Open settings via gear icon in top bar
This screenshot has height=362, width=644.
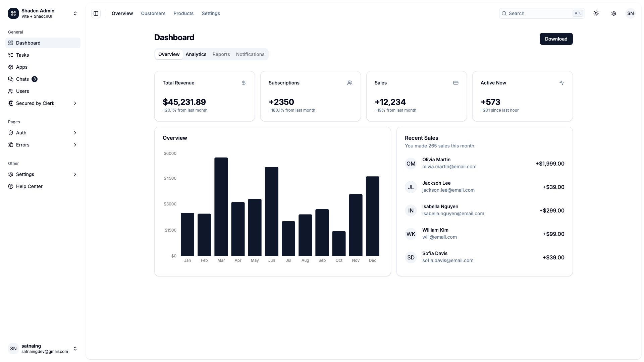coord(614,13)
